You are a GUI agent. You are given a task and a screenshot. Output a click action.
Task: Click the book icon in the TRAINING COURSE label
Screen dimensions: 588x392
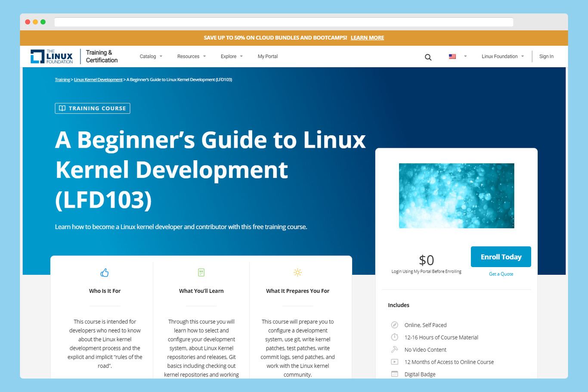pos(63,108)
